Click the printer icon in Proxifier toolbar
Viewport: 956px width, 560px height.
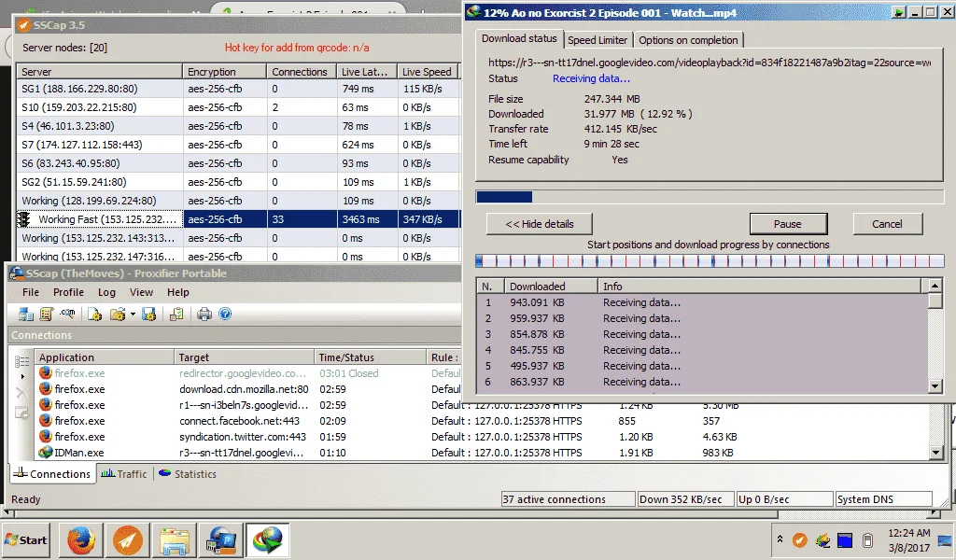(x=204, y=314)
